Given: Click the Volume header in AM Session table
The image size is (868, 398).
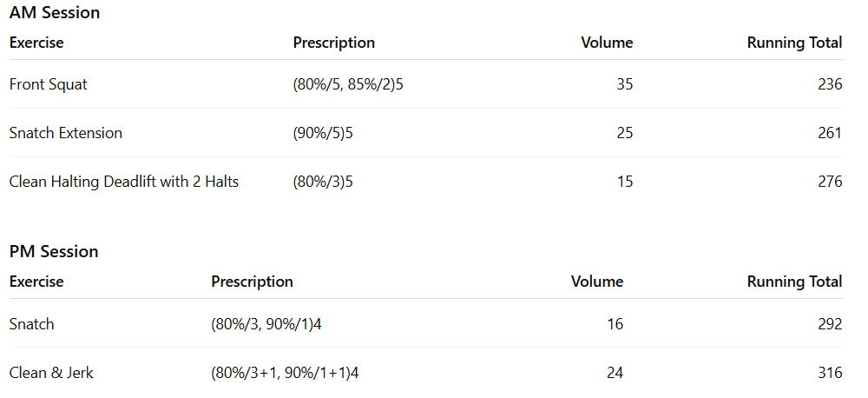Looking at the screenshot, I should click(607, 43).
